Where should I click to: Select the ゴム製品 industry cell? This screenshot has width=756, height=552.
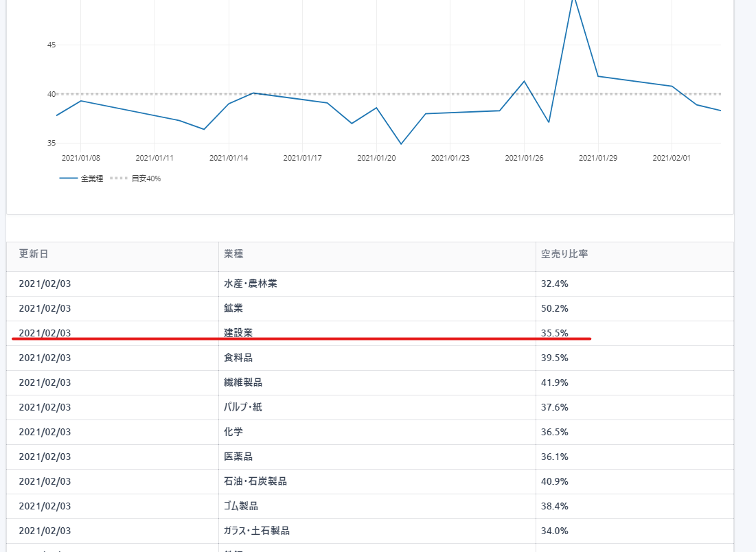point(241,506)
